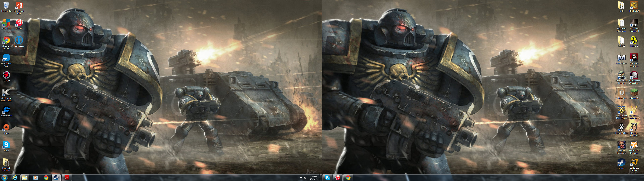Open the GoG folder icon

point(621,7)
